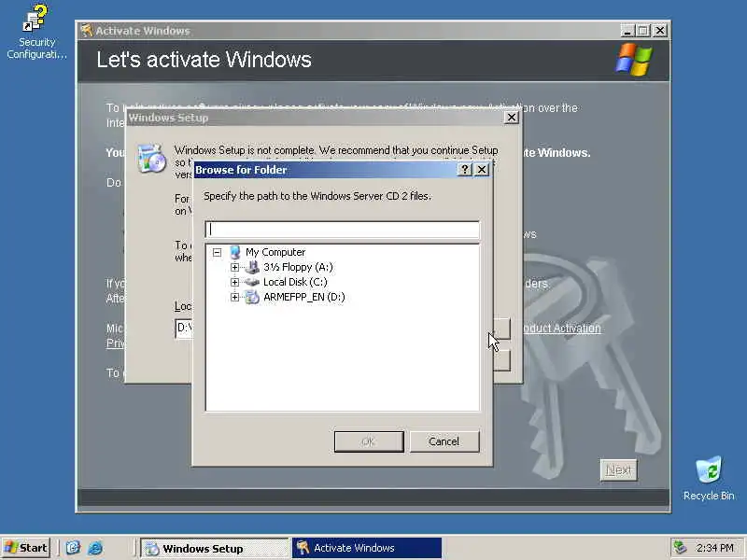
Task: Expand the Local Disk (C:) node
Action: 234,282
